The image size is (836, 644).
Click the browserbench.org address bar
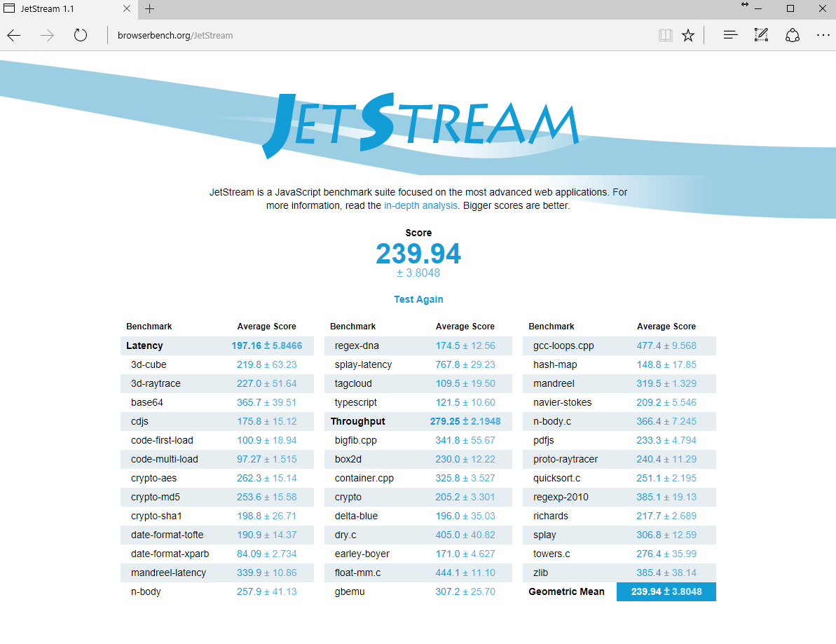pyautogui.click(x=350, y=35)
